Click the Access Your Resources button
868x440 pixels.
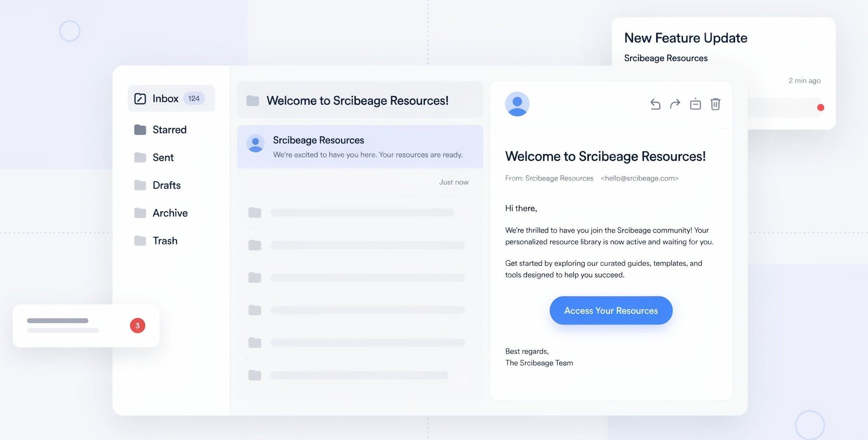pos(611,310)
